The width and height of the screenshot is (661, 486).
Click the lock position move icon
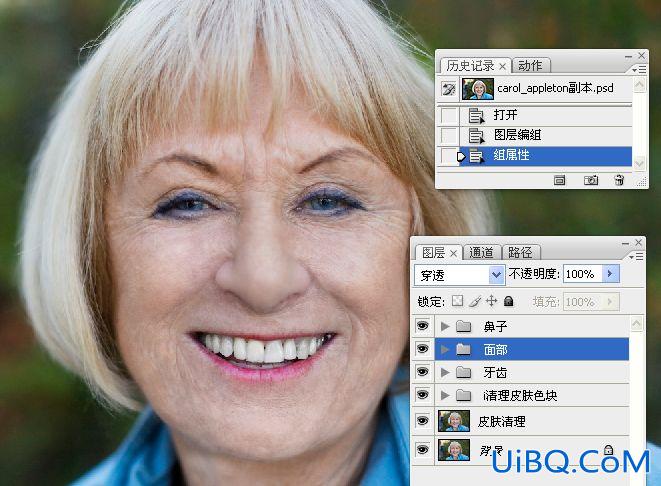tap(491, 301)
